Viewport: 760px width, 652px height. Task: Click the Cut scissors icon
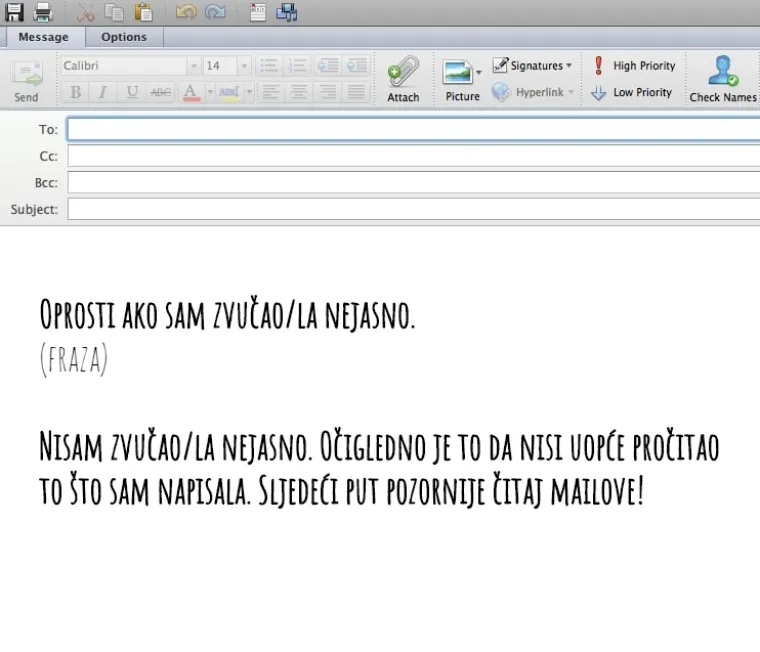click(86, 12)
